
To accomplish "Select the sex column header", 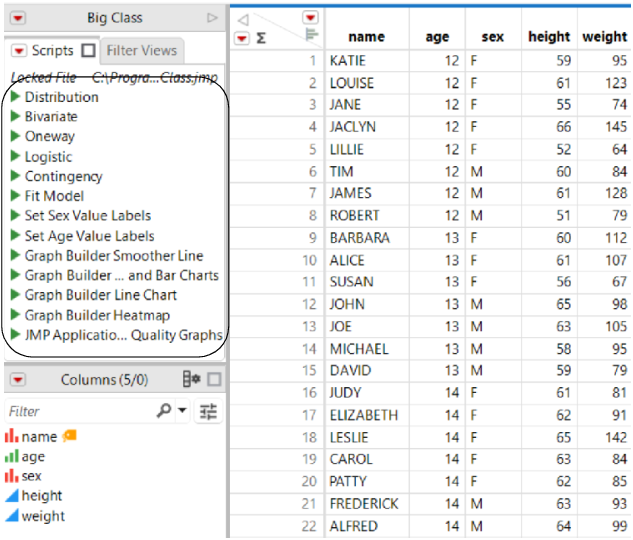I will coord(493,37).
